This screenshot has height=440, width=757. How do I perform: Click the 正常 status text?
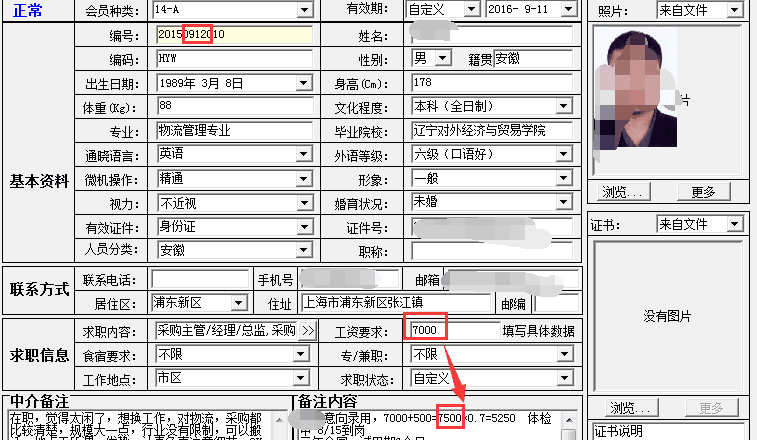pos(28,11)
